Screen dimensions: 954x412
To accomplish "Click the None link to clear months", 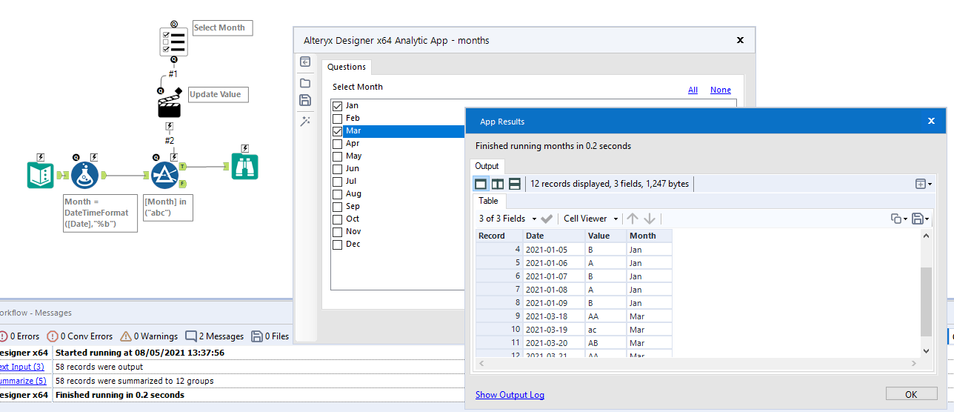I will point(720,90).
